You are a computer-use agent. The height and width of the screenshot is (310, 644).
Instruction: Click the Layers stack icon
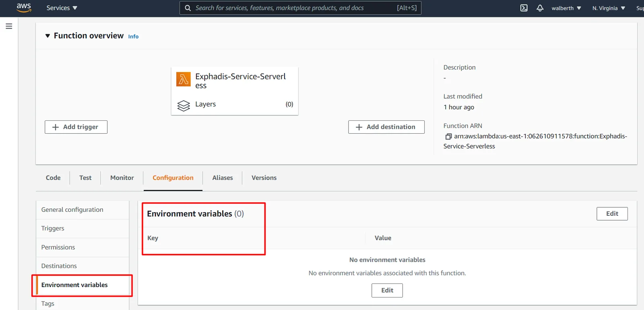pos(184,105)
